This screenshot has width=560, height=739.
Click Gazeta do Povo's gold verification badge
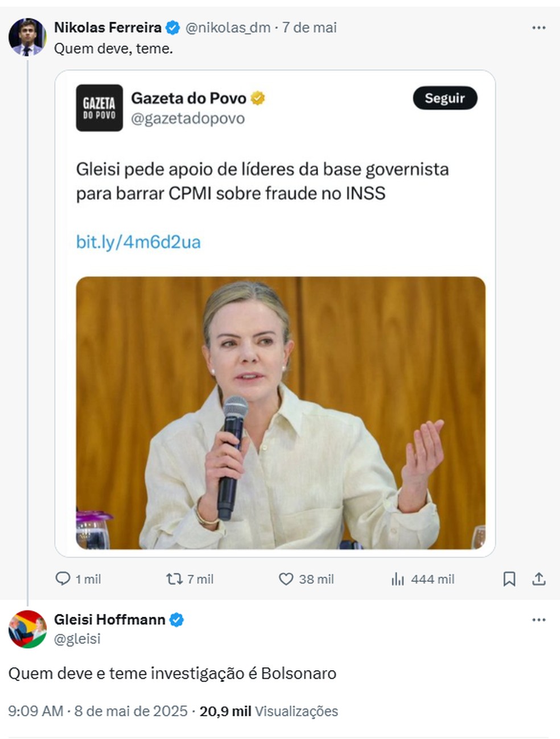(259, 97)
